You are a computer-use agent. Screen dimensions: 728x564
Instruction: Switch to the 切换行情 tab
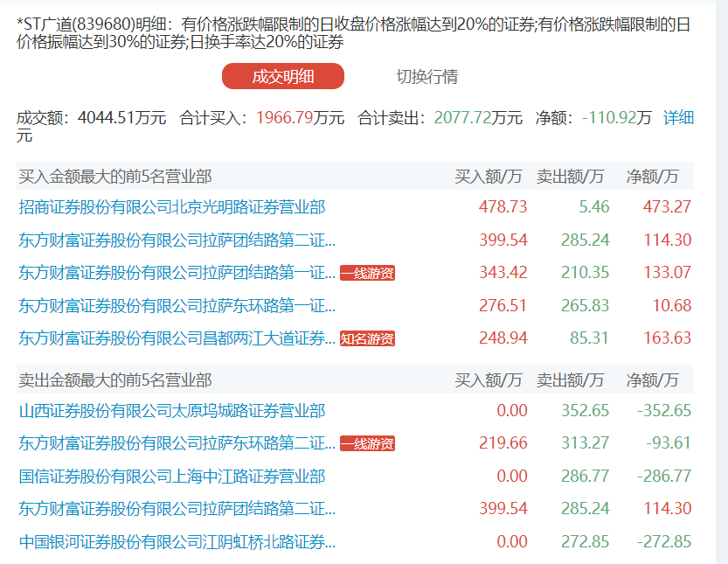tap(427, 77)
